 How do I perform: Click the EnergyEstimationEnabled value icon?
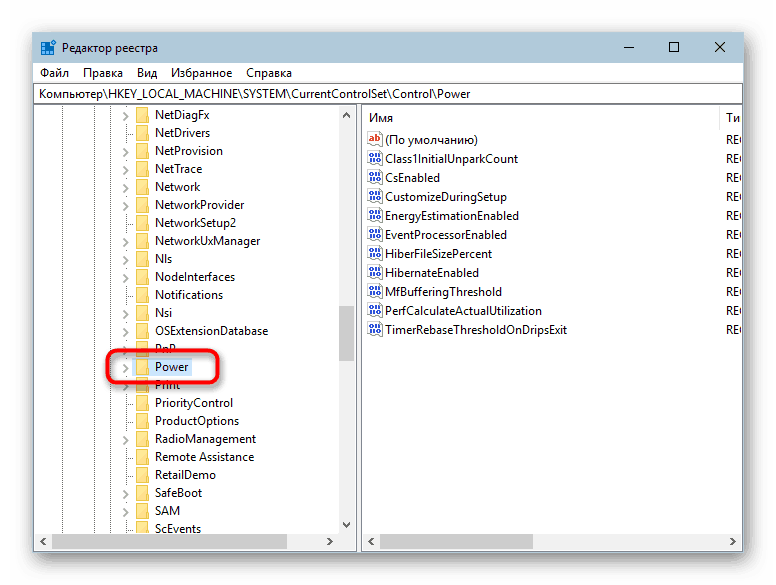pos(375,215)
